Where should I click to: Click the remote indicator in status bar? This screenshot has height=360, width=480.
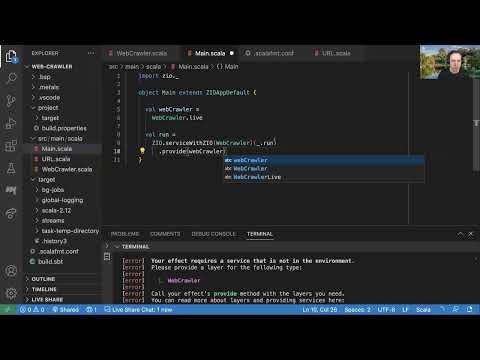pyautogui.click(x=8, y=310)
